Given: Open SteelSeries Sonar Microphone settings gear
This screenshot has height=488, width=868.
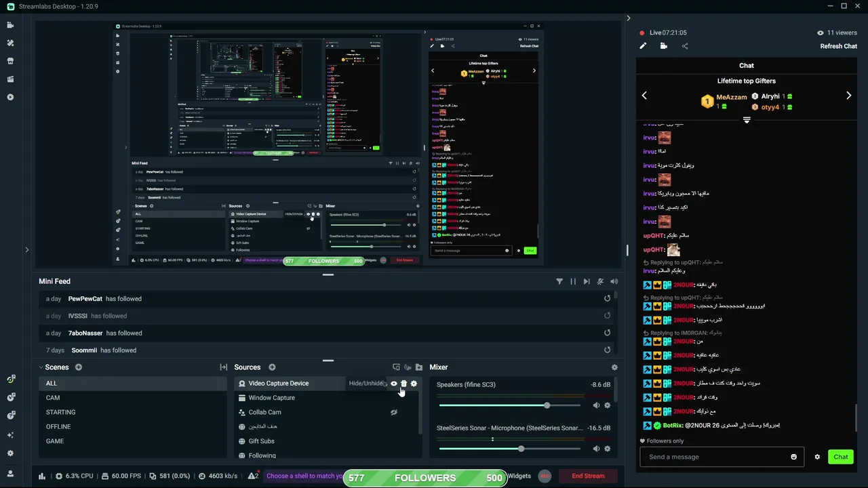Looking at the screenshot, I should point(607,449).
